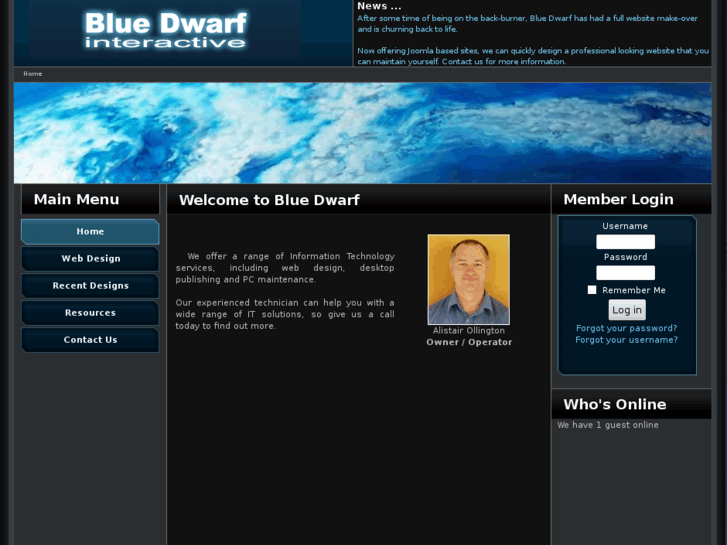Click the 'We offer a range' paragraph
Viewport: 727px width, 545px height.
point(285,268)
